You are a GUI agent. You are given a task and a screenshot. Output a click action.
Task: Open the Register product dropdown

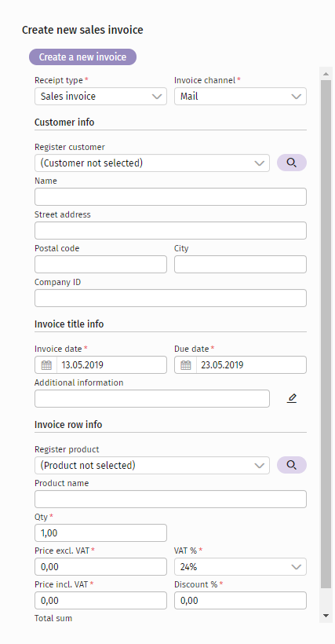coord(152,466)
